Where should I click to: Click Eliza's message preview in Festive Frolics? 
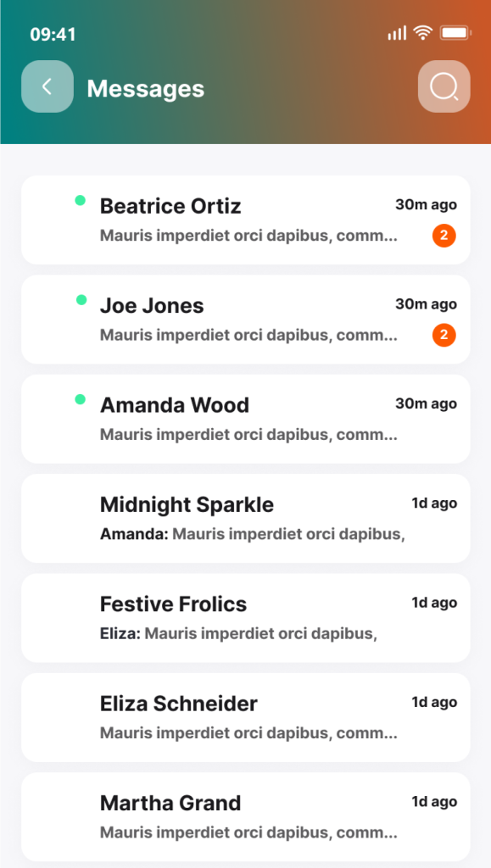point(238,633)
